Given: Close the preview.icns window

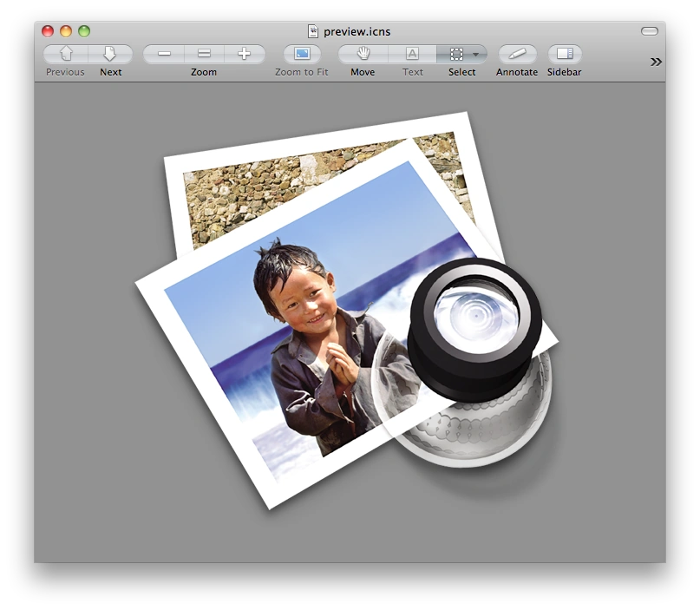Looking at the screenshot, I should click(48, 31).
